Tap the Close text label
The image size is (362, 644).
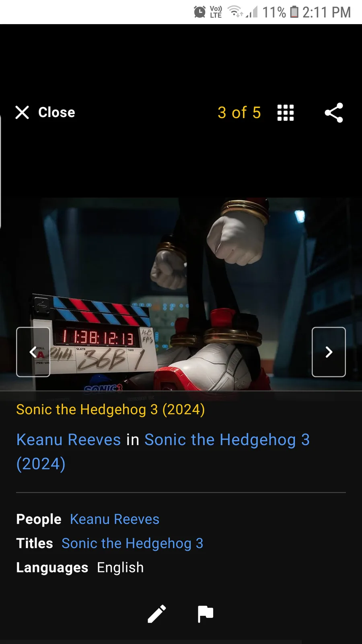click(57, 112)
